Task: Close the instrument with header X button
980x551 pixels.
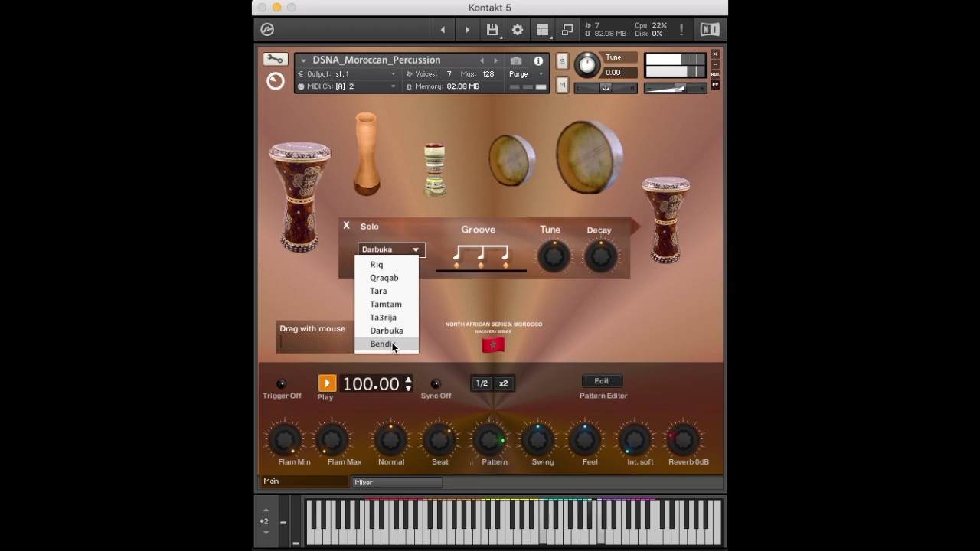Action: point(715,54)
